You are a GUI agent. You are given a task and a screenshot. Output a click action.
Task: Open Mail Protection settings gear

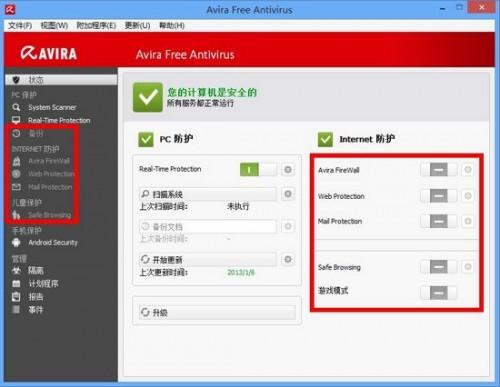point(468,221)
